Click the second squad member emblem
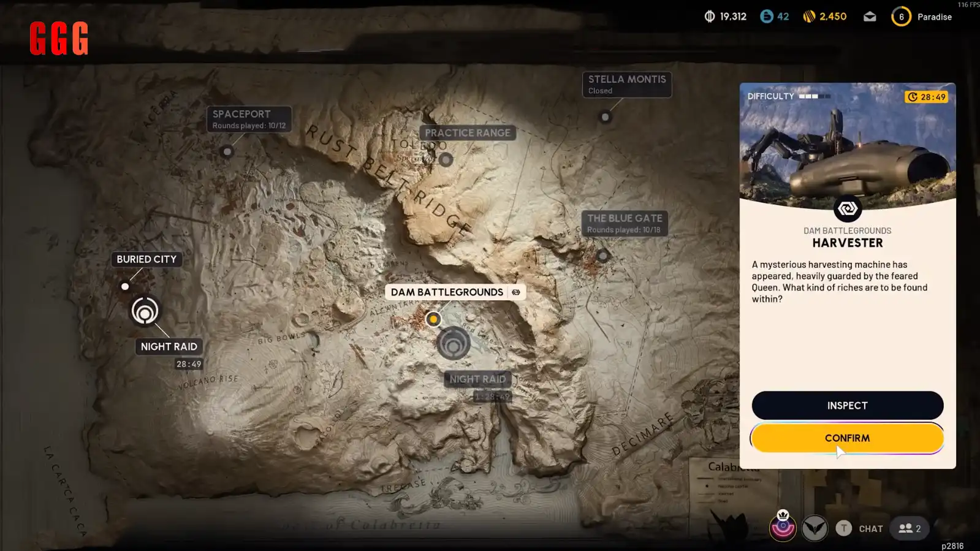The height and width of the screenshot is (551, 980). 815,528
